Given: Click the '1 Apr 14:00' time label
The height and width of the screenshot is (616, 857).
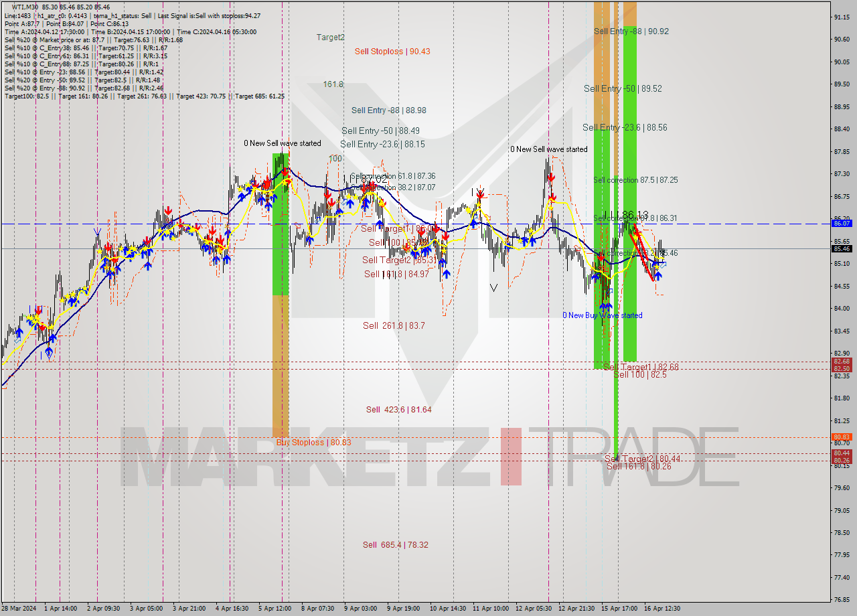Looking at the screenshot, I should pos(62,609).
